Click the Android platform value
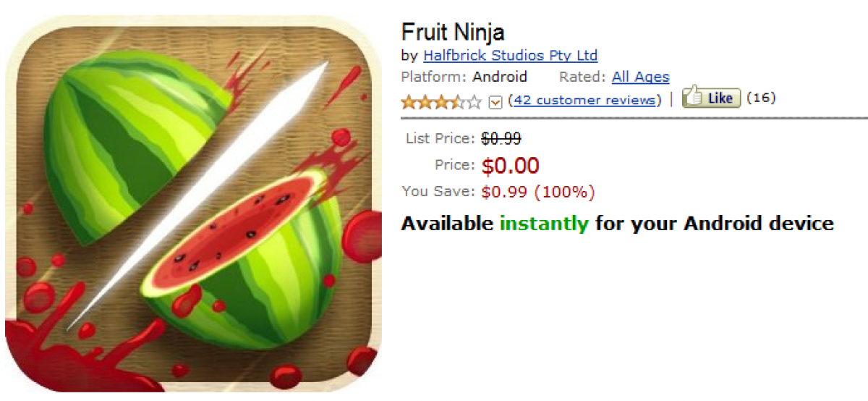The image size is (868, 401). (500, 77)
